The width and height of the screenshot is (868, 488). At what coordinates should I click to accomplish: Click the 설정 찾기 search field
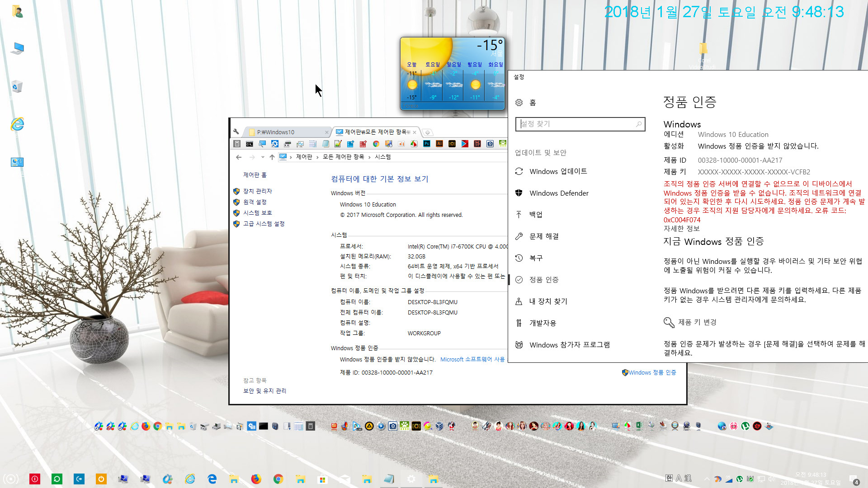(x=580, y=124)
